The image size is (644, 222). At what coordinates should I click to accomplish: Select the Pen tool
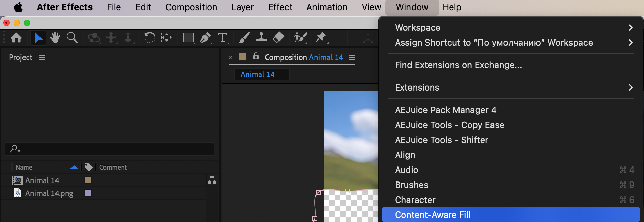(206, 38)
